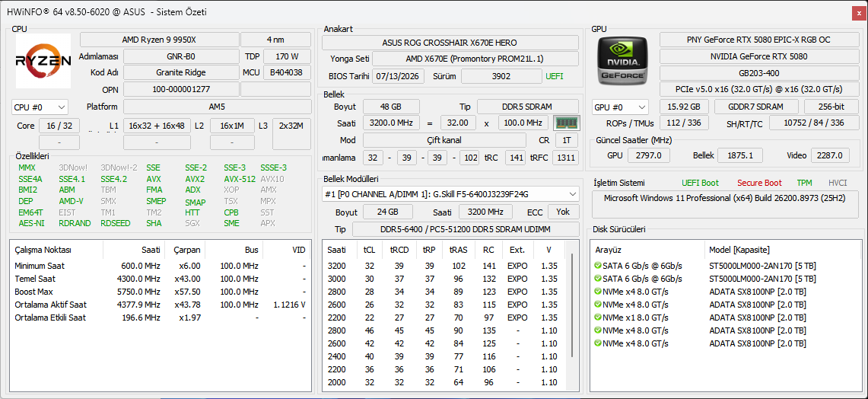
Task: Click the Granite Ridge code name field
Action: 181,72
